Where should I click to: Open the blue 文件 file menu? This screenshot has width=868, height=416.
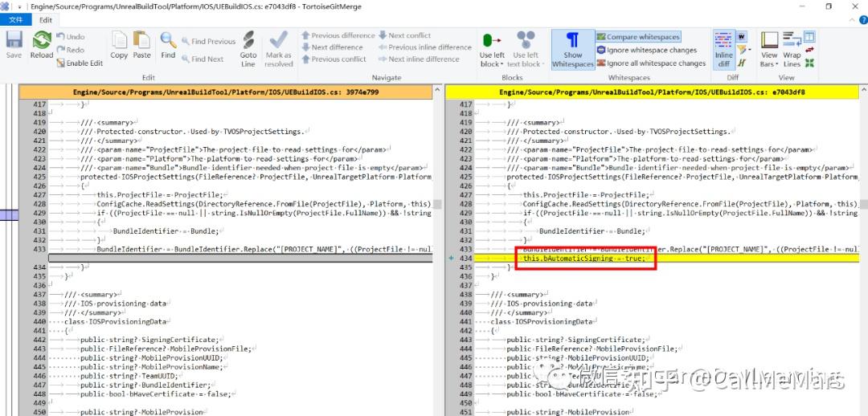pyautogui.click(x=16, y=19)
